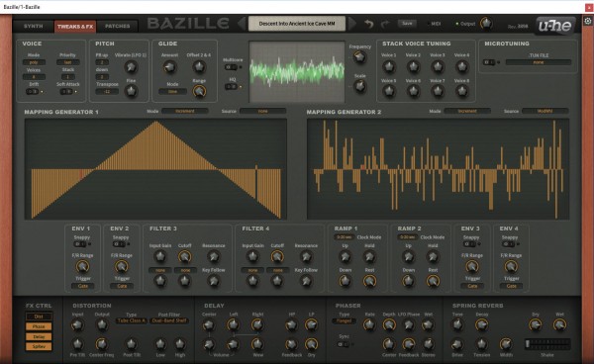Image resolution: width=594 pixels, height=364 pixels.
Task: Open Mapping Generator 2 Source selector
Action: (545, 111)
